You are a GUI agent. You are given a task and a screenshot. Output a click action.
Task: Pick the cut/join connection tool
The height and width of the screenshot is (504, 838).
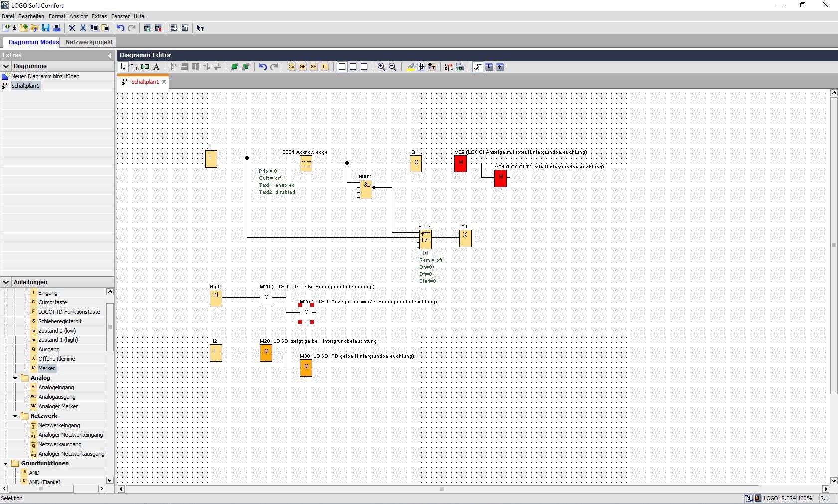point(145,67)
